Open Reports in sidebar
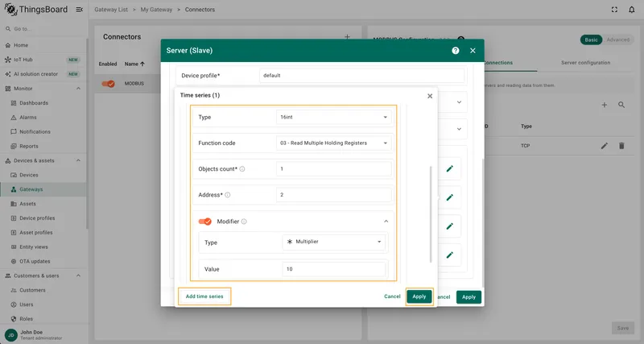The image size is (644, 344). click(43, 146)
